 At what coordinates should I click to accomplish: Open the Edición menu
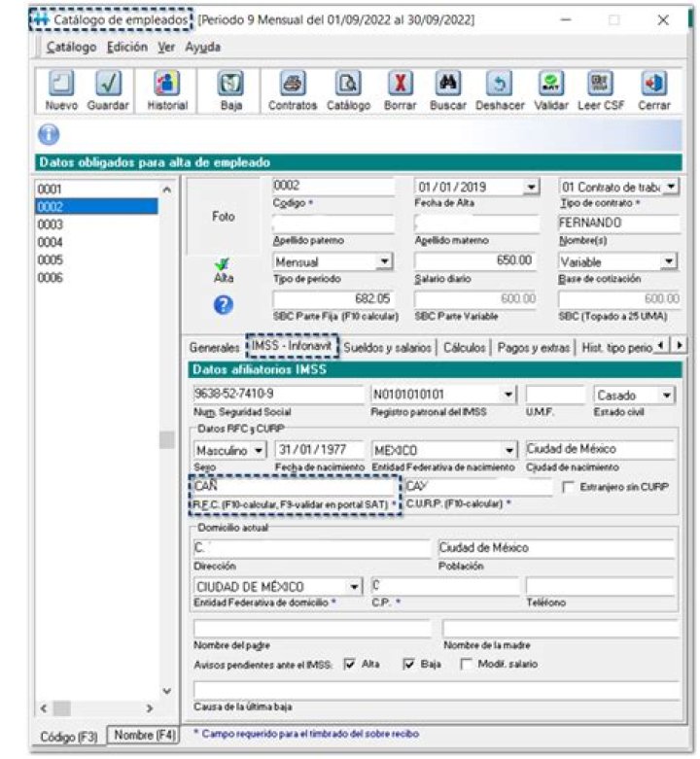point(127,47)
